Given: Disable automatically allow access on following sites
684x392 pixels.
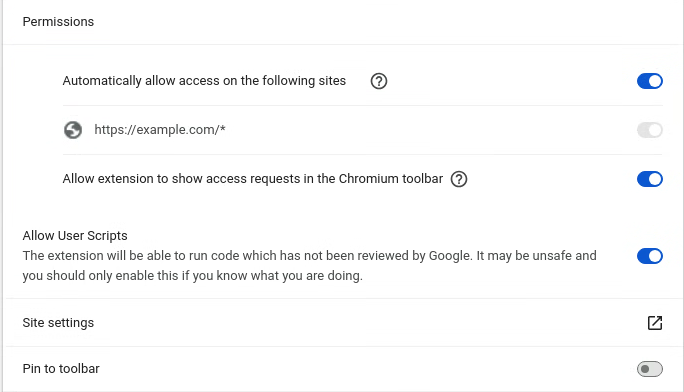Looking at the screenshot, I should [650, 81].
